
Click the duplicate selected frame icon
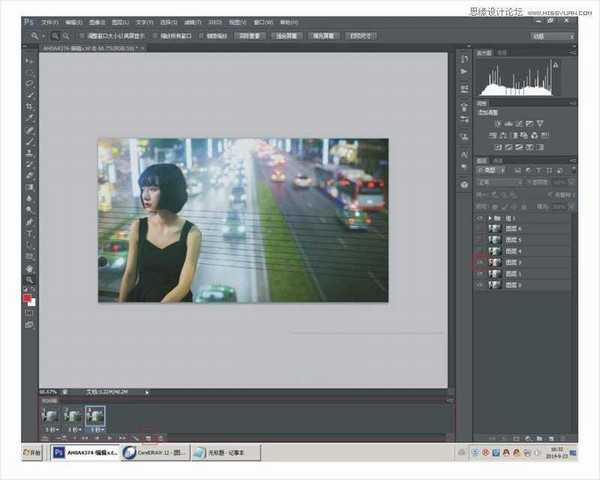148,438
